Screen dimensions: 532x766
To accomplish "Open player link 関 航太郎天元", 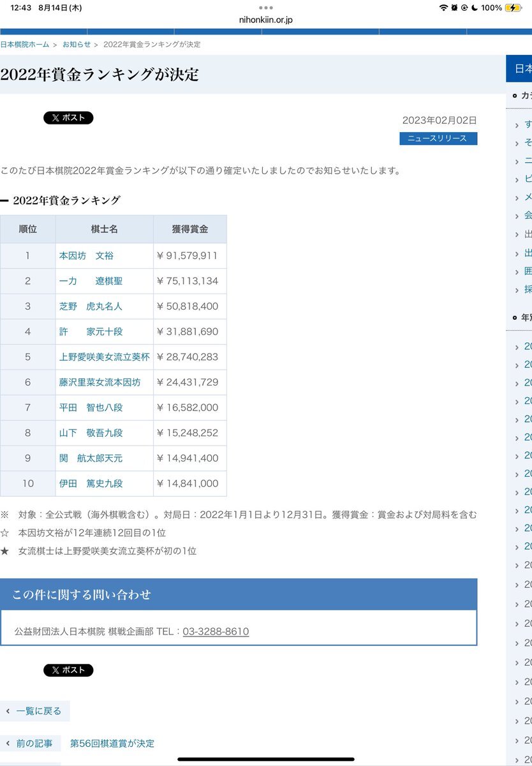I will (x=91, y=458).
